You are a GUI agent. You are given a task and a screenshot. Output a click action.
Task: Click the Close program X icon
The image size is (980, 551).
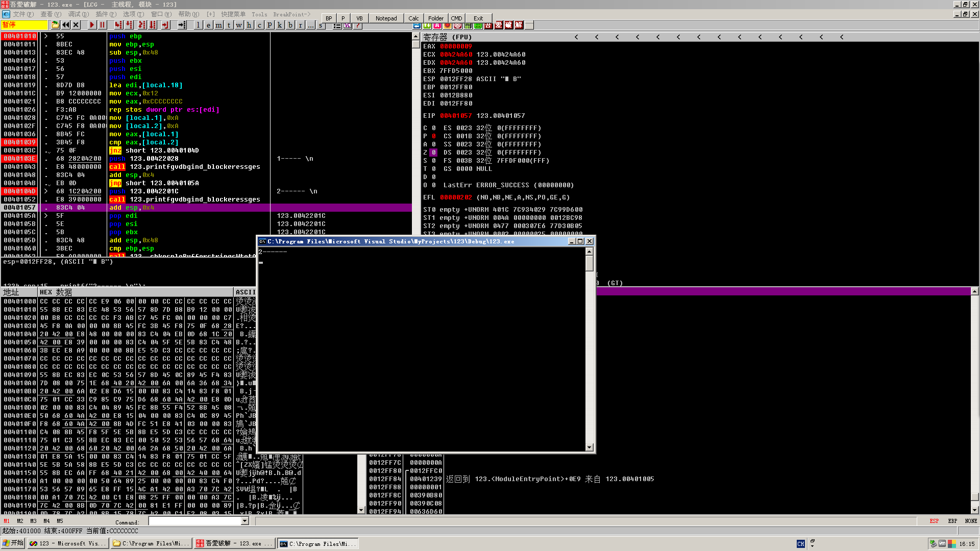pyautogui.click(x=76, y=25)
